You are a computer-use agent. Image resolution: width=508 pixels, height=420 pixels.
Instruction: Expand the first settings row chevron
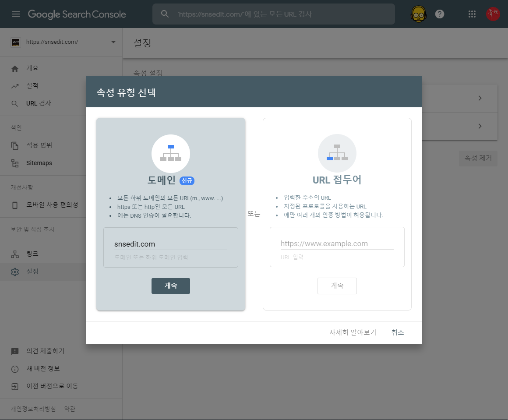pyautogui.click(x=480, y=98)
